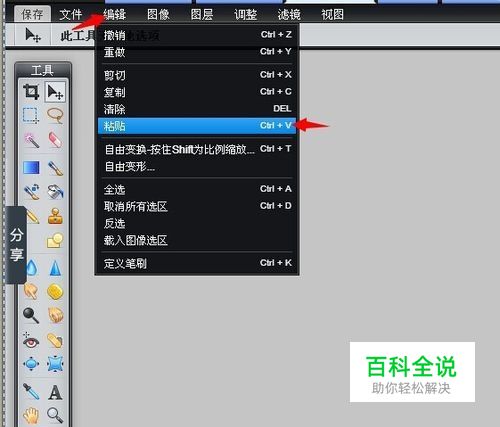Open the 调整 menu
The image size is (500, 427).
point(245,14)
